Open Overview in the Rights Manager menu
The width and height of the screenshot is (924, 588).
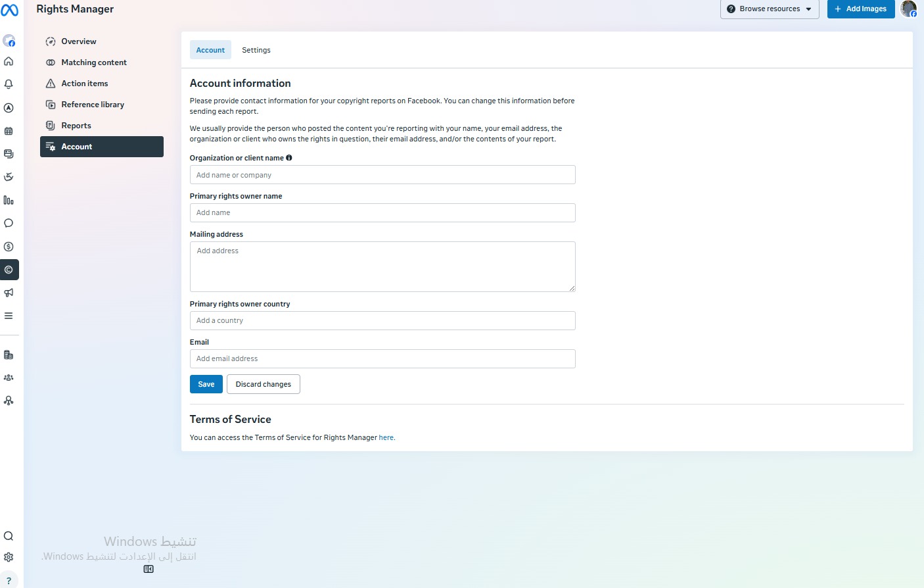102,41
